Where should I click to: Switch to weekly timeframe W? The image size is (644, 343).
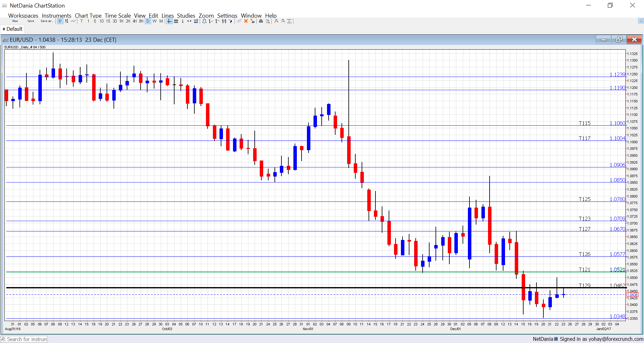154,21
